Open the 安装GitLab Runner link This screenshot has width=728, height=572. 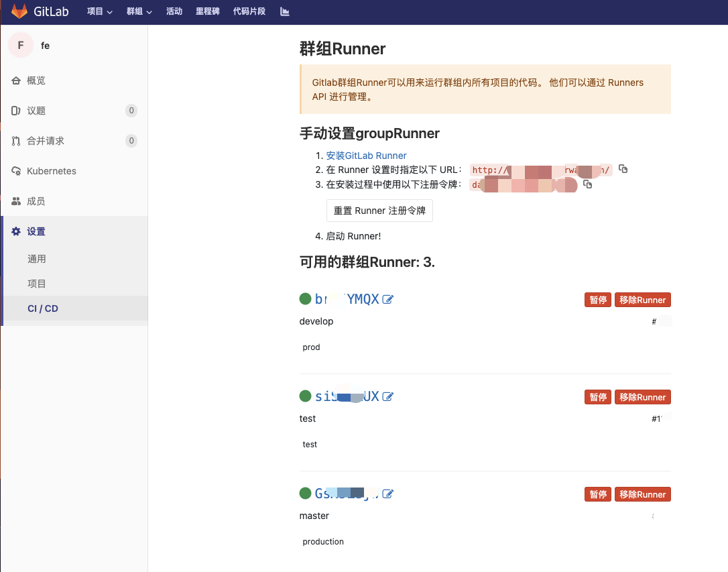coord(366,156)
